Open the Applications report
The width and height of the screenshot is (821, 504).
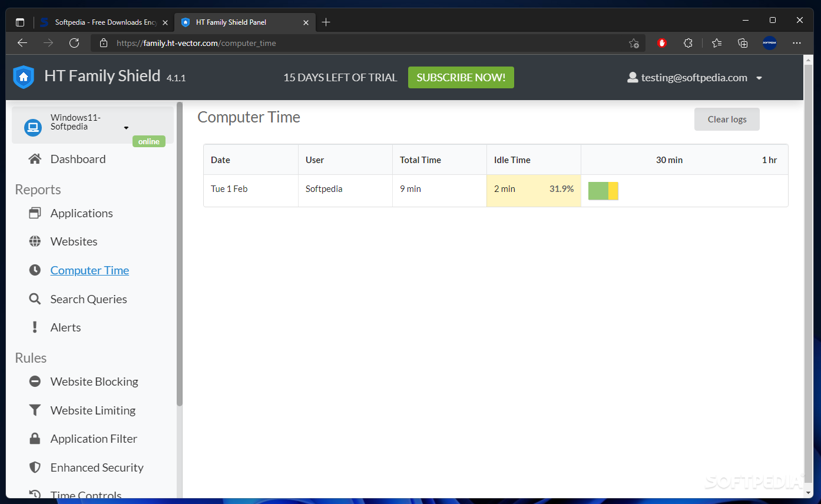click(82, 213)
